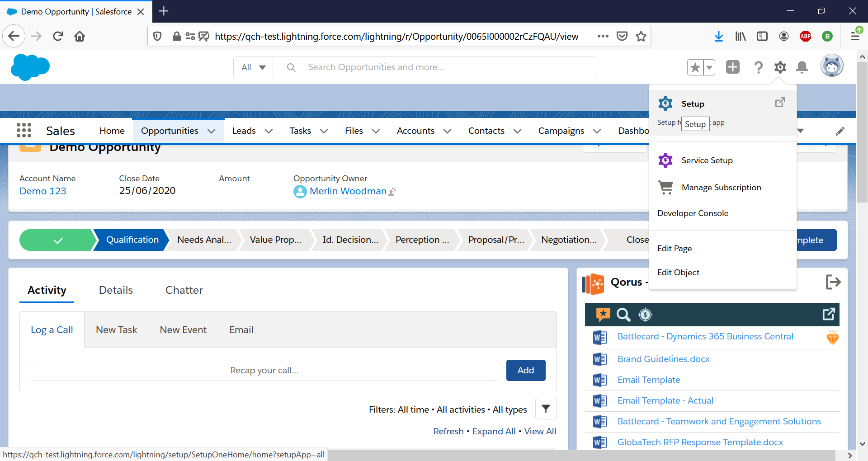Viewport: 868px width, 461px height.
Task: Expand the Campaigns tab chevron
Action: pos(597,131)
